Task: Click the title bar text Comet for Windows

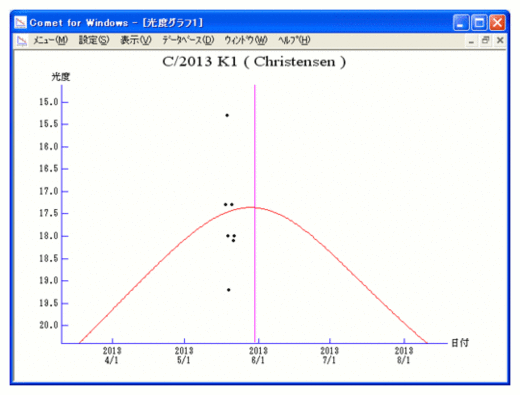Action: tap(79, 23)
